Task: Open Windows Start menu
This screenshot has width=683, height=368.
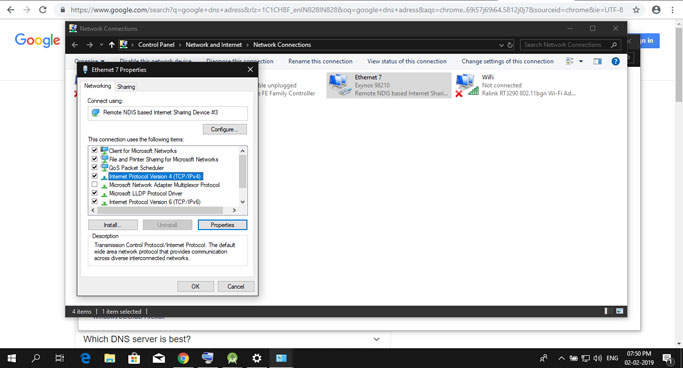Action: 12,358
